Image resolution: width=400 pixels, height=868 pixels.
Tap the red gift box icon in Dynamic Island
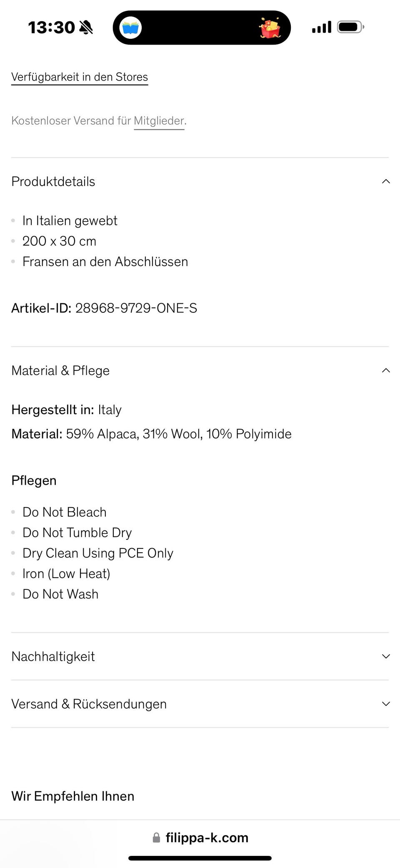[x=270, y=28]
